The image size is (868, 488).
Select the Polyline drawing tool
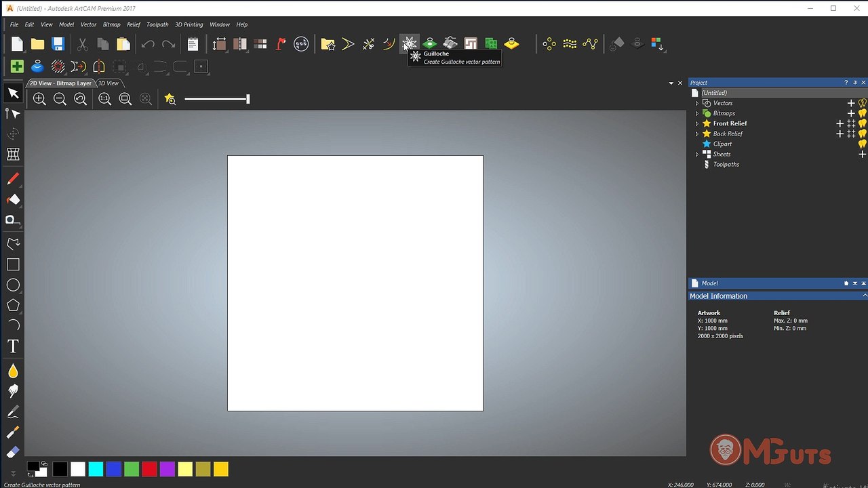[x=13, y=243]
